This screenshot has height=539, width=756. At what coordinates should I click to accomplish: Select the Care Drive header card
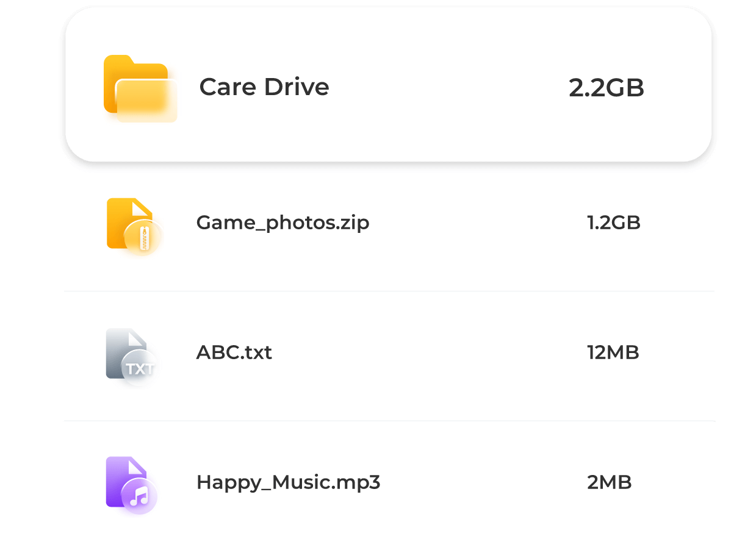click(389, 85)
